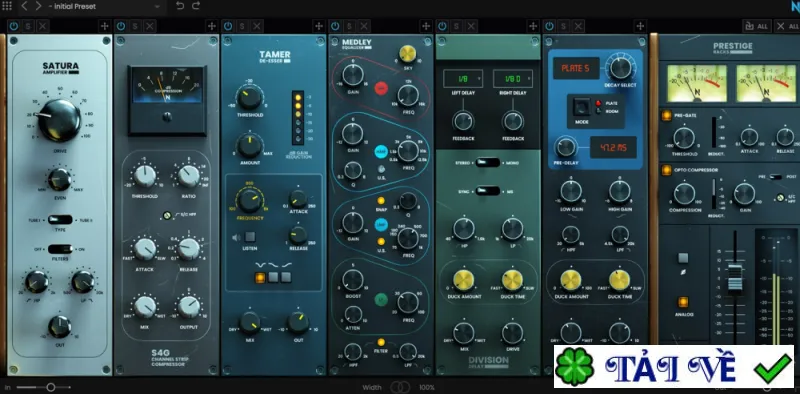Click the undo arrow icon
This screenshot has height=394, width=800.
click(180, 6)
